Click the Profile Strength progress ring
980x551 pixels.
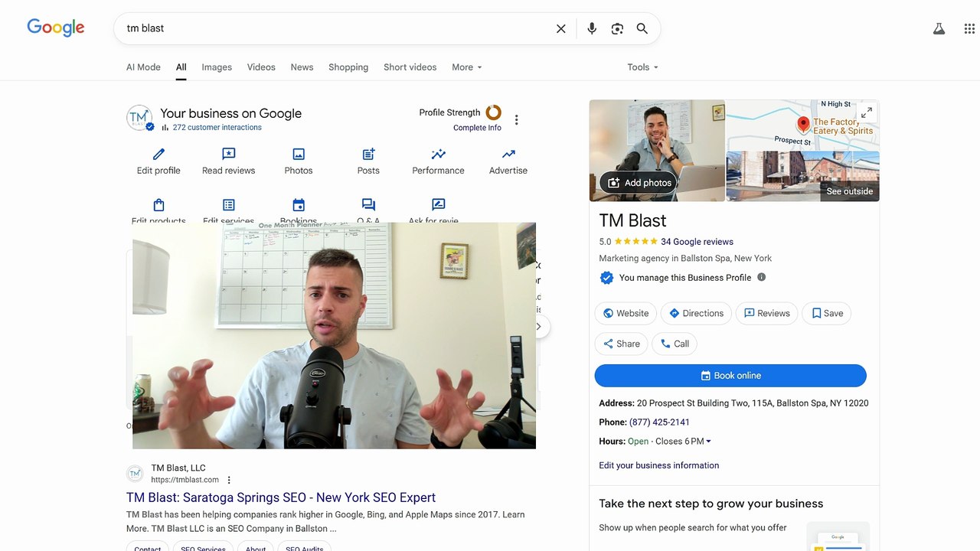point(493,112)
